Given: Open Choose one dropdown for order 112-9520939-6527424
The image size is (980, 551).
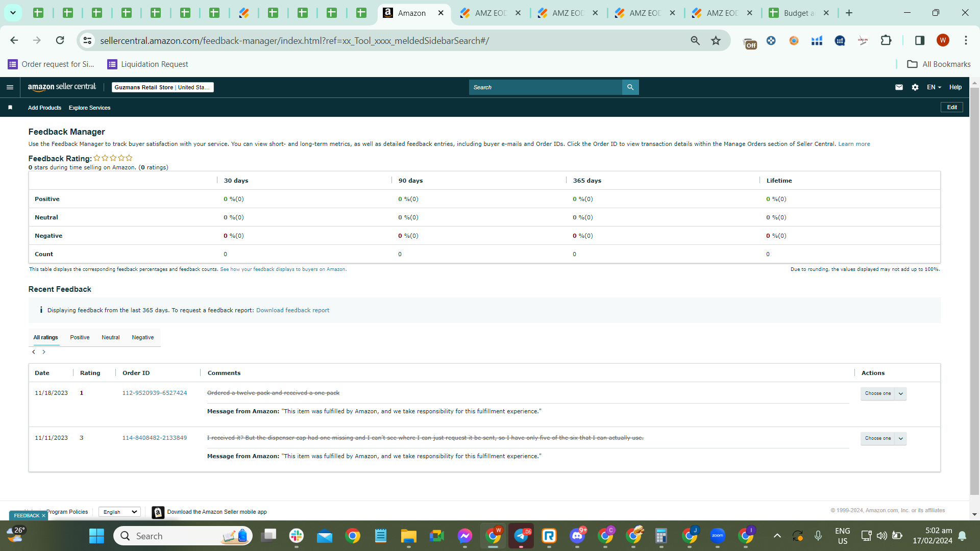Looking at the screenshot, I should point(884,393).
